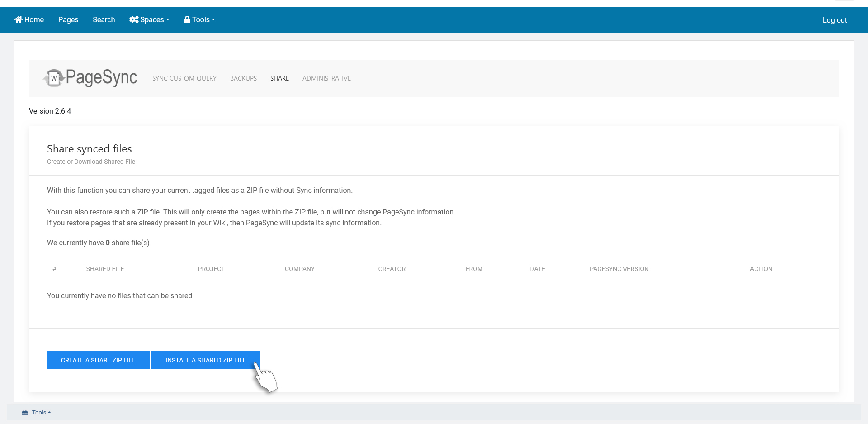The image size is (868, 424).
Task: Click the Spaces gears icon
Action: [134, 19]
